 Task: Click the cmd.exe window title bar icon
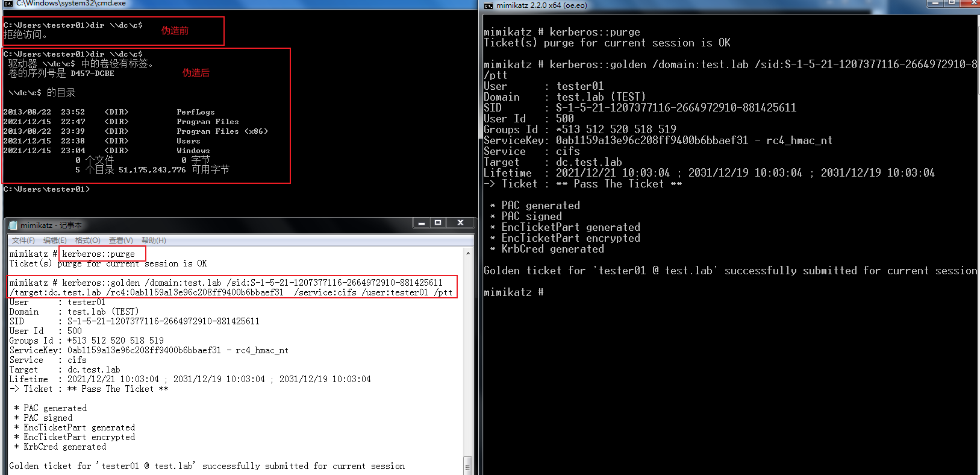(8, 3)
